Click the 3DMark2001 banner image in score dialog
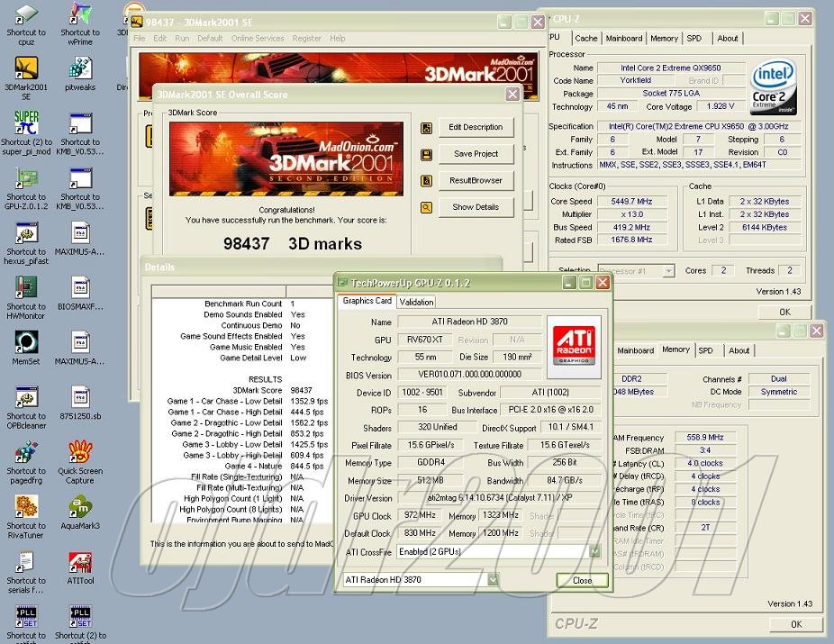This screenshot has height=644, width=834. click(286, 159)
